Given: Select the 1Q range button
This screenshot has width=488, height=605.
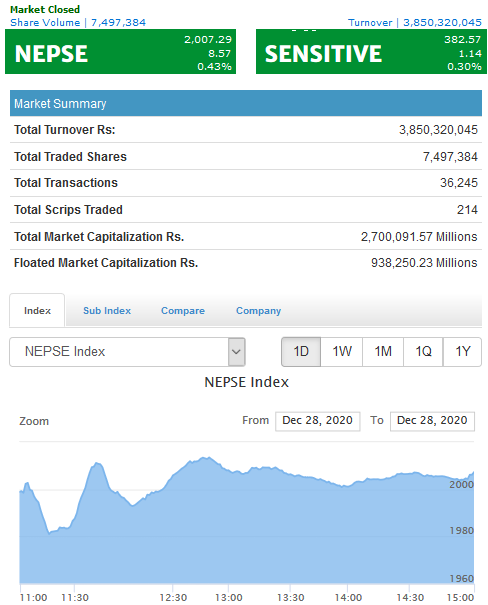Looking at the screenshot, I should tap(423, 352).
